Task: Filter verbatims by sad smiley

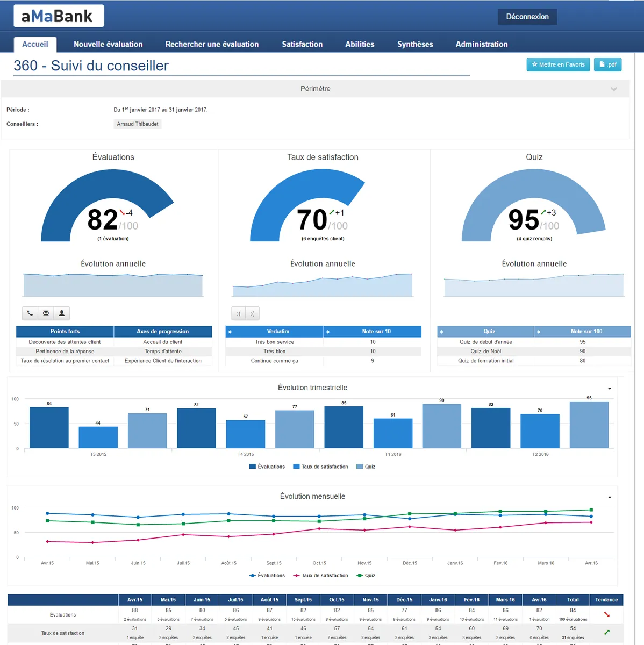Action: 253,313
